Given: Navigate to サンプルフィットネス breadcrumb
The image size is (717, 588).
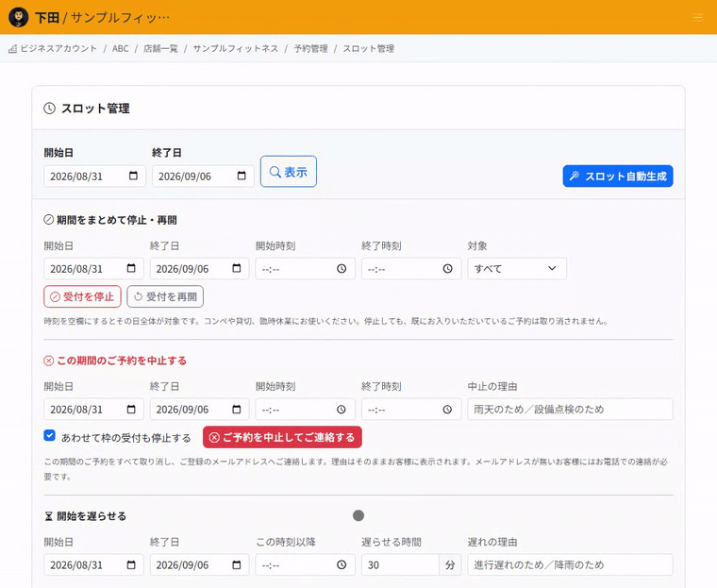Looking at the screenshot, I should 236,48.
